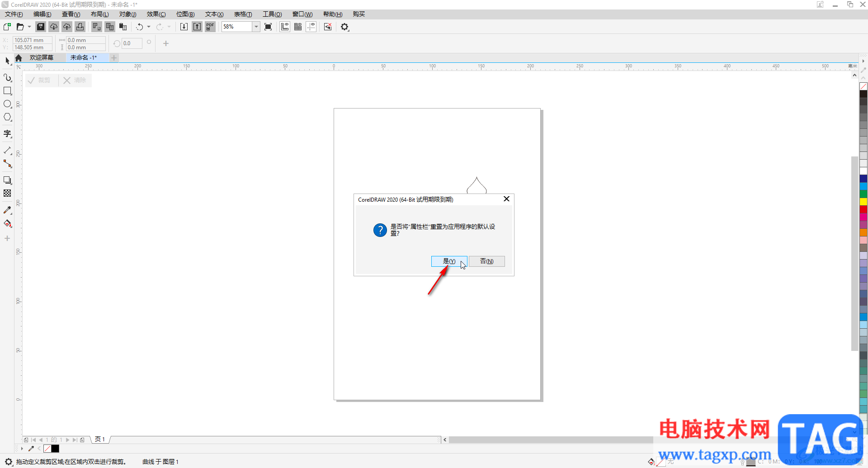Switch to the 未命名 -1* document tab
The image size is (868, 468).
(x=84, y=58)
